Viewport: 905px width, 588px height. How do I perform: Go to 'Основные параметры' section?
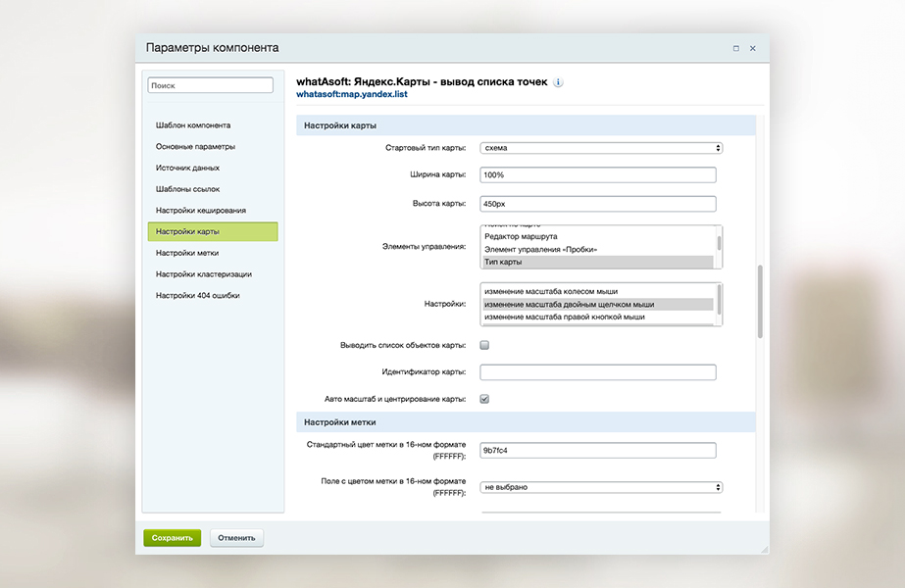point(195,147)
